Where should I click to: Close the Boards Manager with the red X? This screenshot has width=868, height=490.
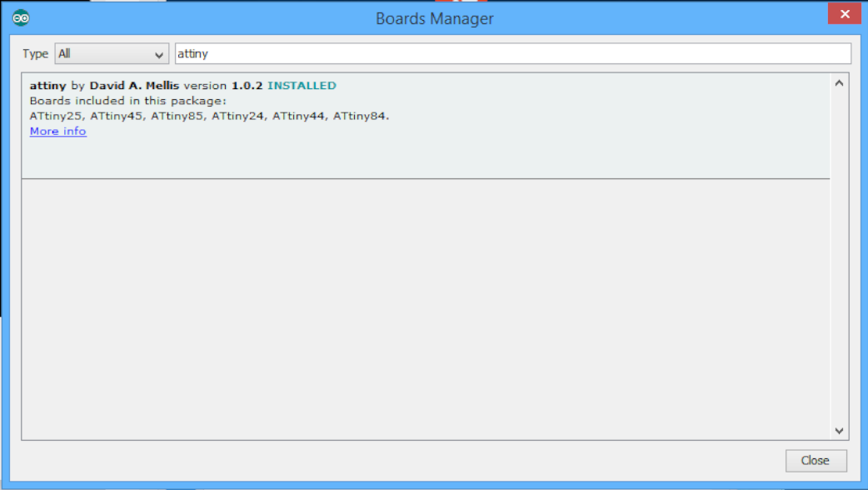844,13
